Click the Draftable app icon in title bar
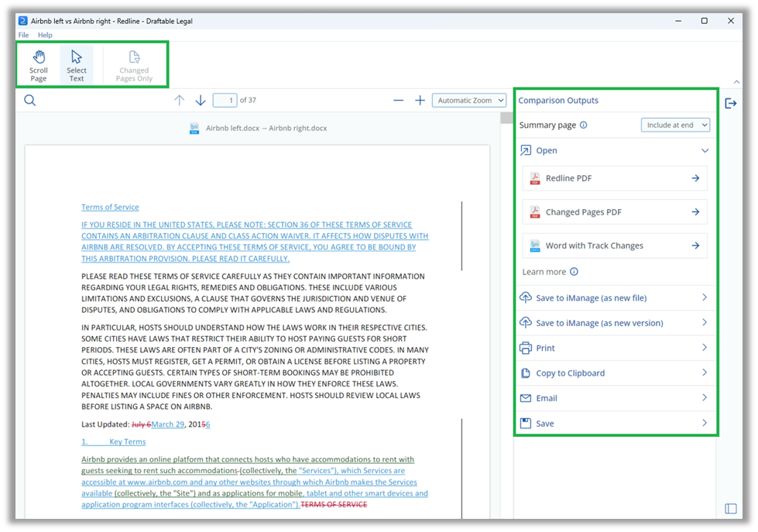 [22, 21]
